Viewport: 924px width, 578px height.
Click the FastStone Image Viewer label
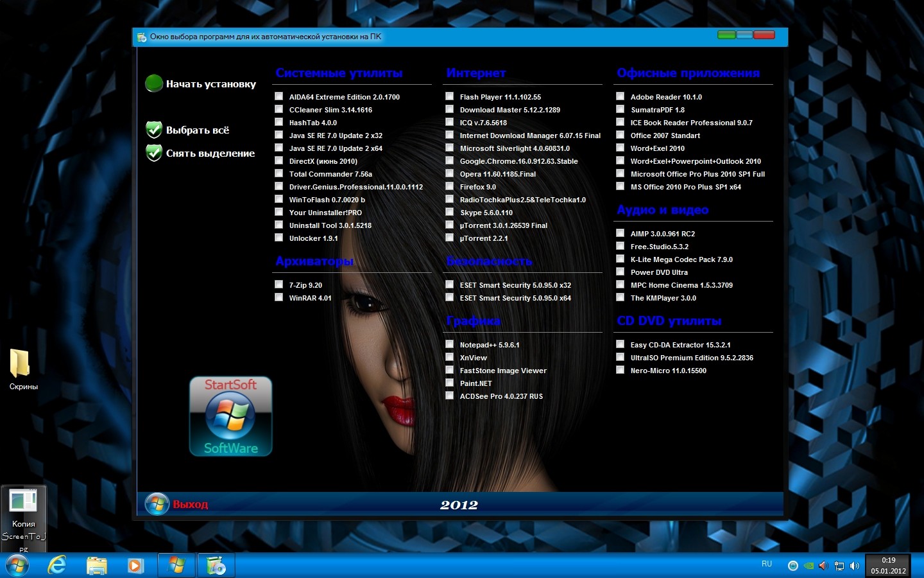coord(503,371)
